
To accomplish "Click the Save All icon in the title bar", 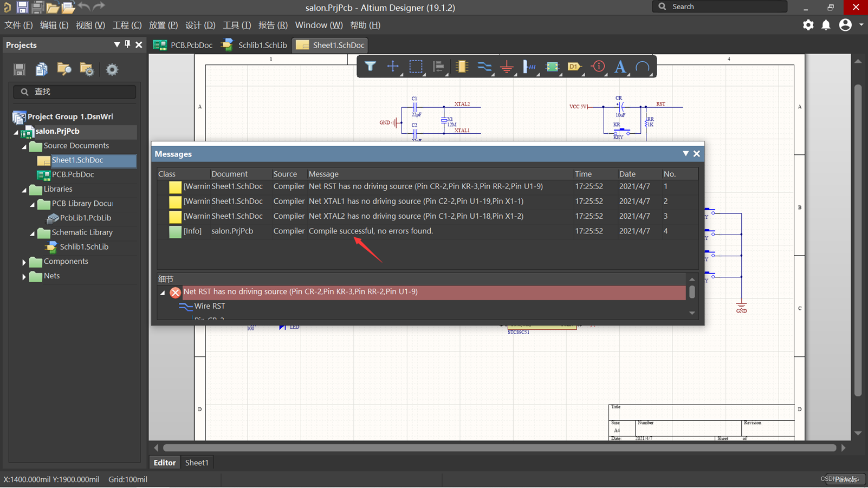I will pyautogui.click(x=38, y=7).
